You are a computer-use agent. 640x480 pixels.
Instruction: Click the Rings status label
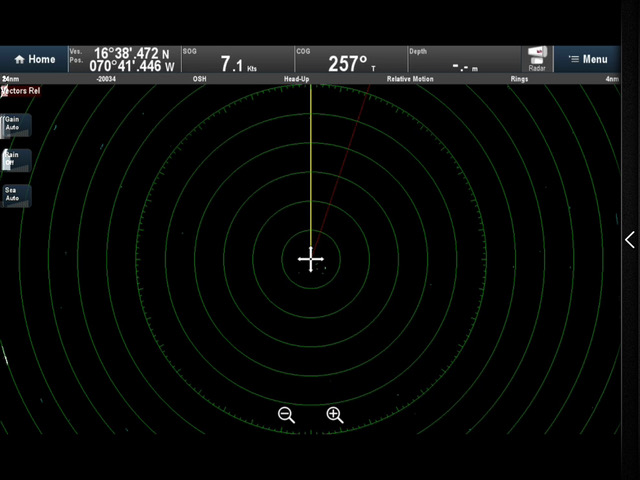click(x=519, y=79)
